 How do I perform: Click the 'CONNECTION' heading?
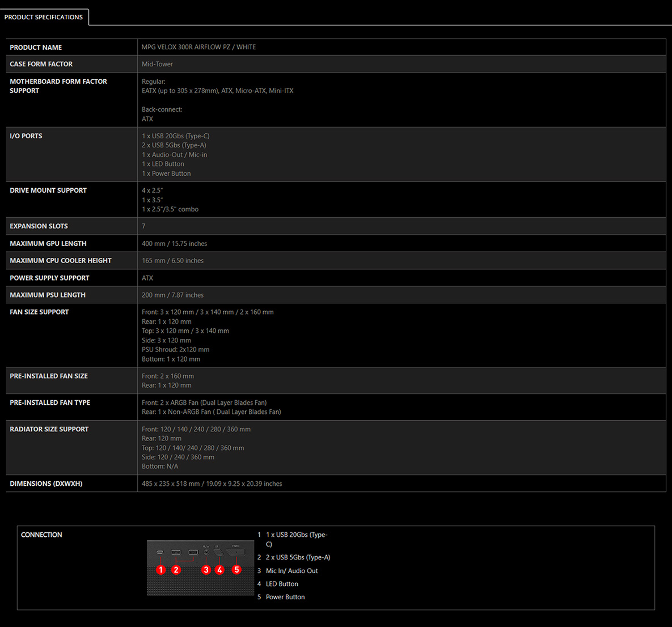[41, 535]
